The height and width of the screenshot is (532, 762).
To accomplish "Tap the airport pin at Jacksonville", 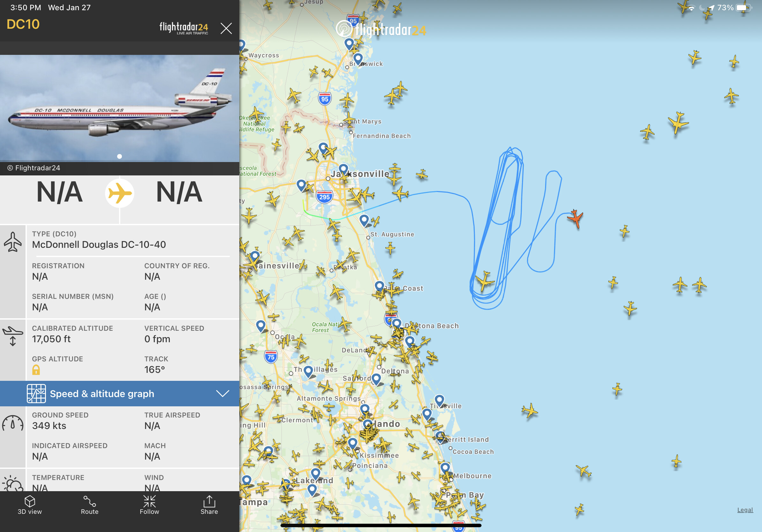I will click(343, 169).
